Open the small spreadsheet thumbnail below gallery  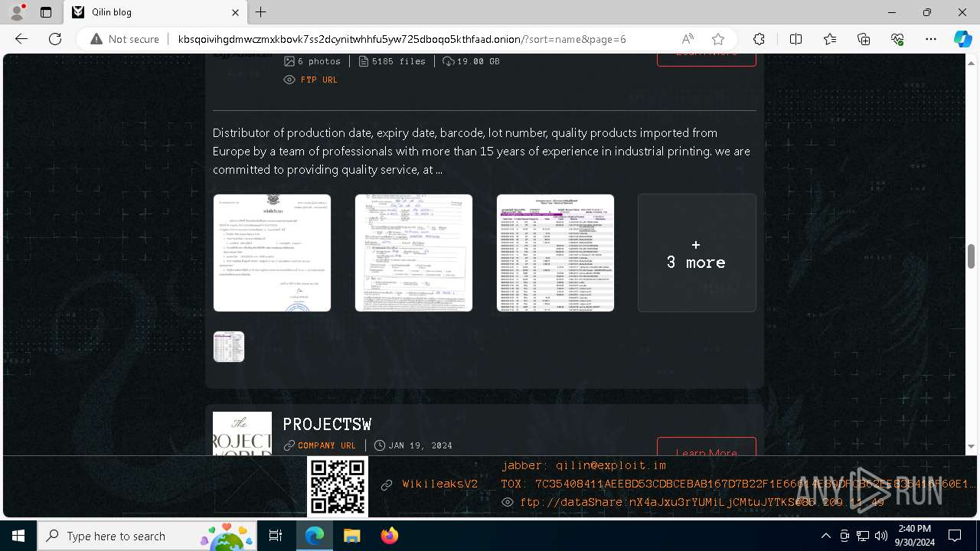point(228,347)
